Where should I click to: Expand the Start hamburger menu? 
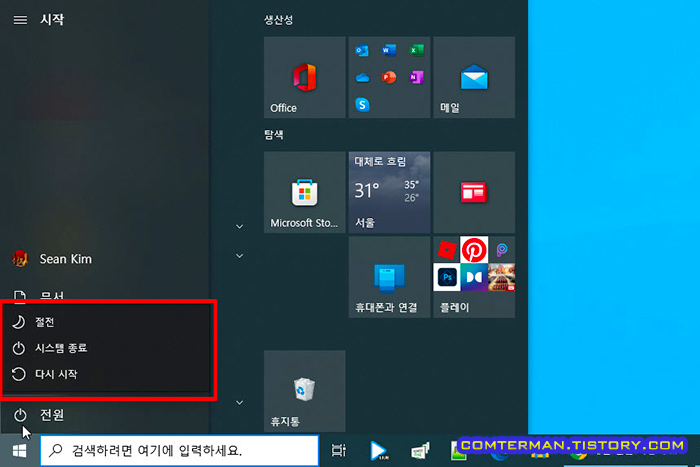click(20, 20)
